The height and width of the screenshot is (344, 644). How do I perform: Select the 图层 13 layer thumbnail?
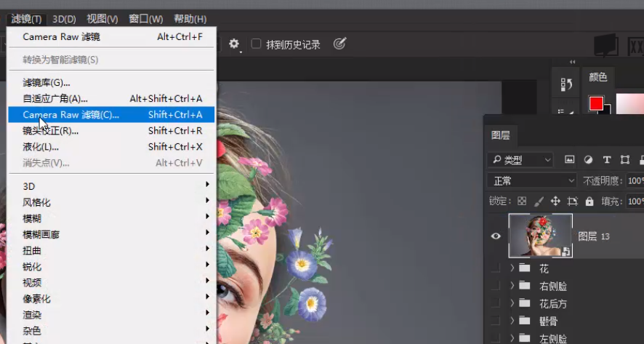point(541,236)
